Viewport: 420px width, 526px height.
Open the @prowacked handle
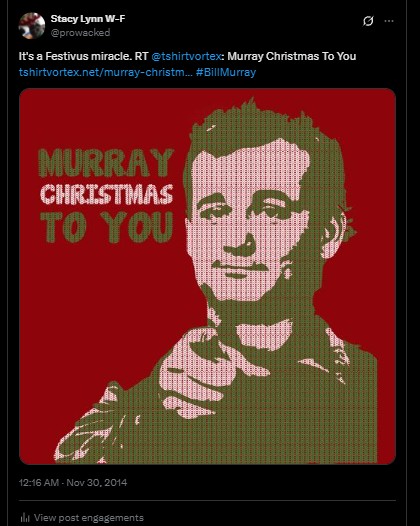(80, 33)
